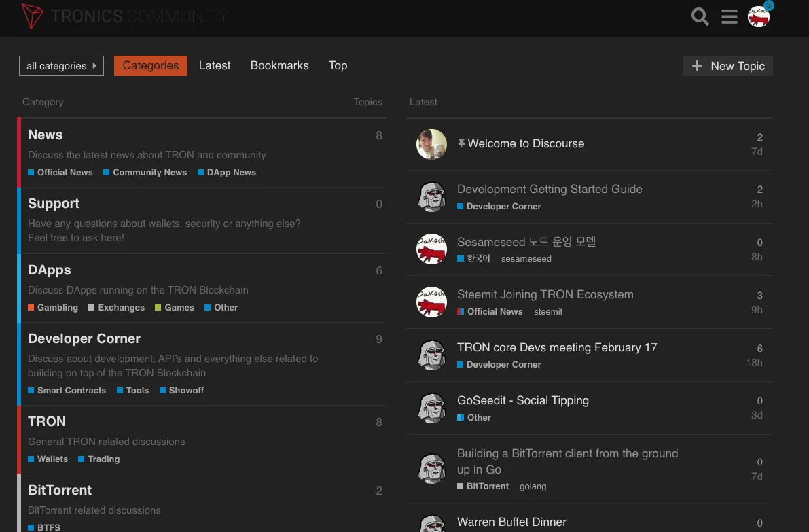Screen dimensions: 809x532
Task: Open the Showoff subcategory
Action: click(181, 391)
